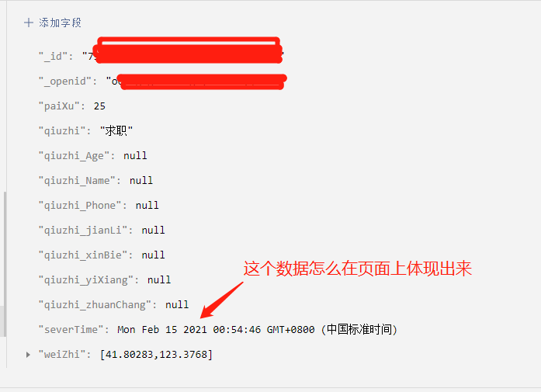Screen dimensions: 541x392
Task: Expand the weiZhi array triangle
Action: tap(28, 355)
